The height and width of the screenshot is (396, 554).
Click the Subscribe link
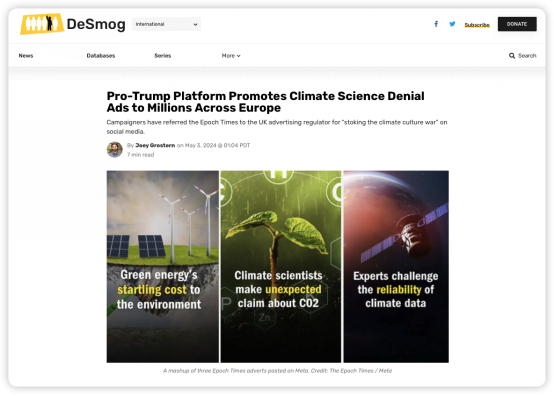click(477, 25)
